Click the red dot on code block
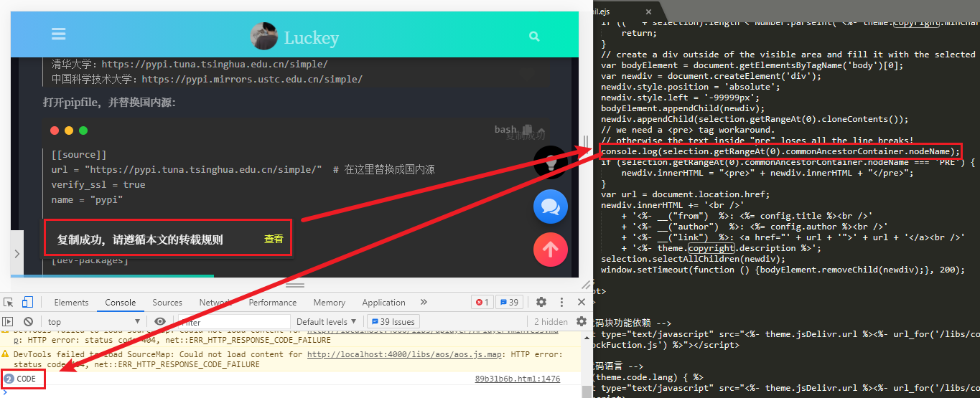The image size is (980, 398). point(55,131)
